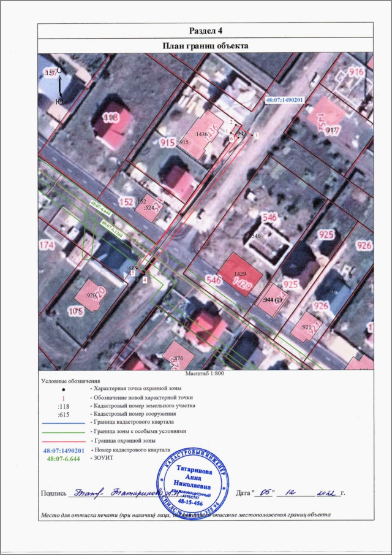The width and height of the screenshot is (392, 555).
Task: Click the blue line sample in the legend
Action: point(62,423)
